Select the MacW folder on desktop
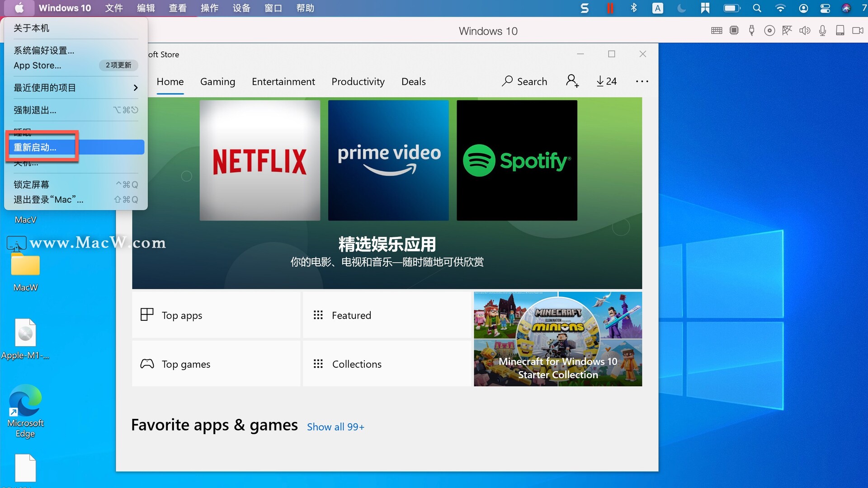Screen dimensions: 868x488 25,272
